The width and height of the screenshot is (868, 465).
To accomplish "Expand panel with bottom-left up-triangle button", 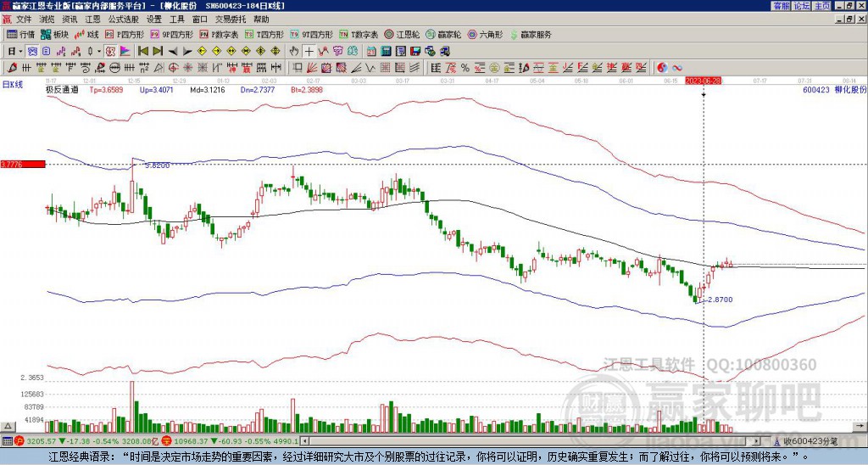I will coord(8,426).
